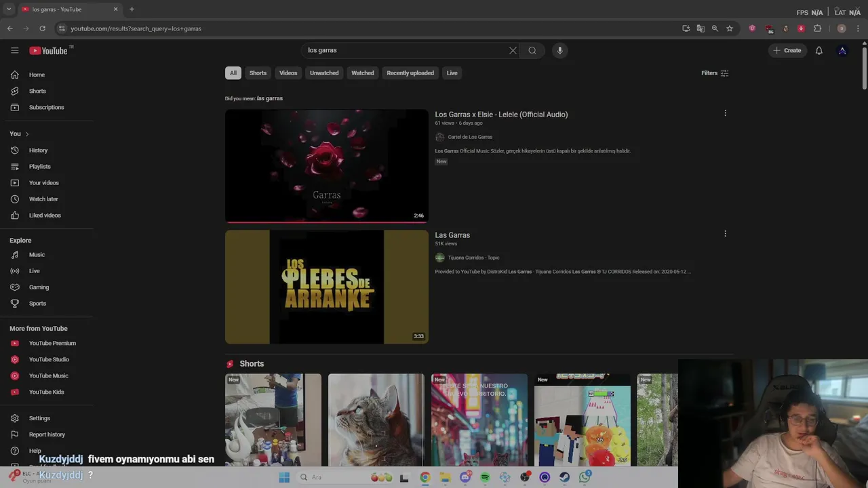Open 'Los Garras x Elsie - Lelele' title
This screenshot has width=868, height=488.
501,115
